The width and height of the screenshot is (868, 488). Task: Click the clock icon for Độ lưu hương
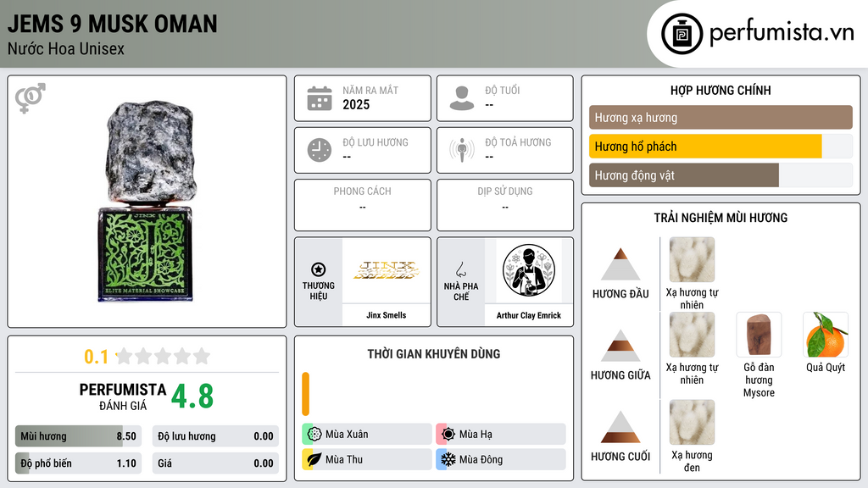tap(320, 150)
